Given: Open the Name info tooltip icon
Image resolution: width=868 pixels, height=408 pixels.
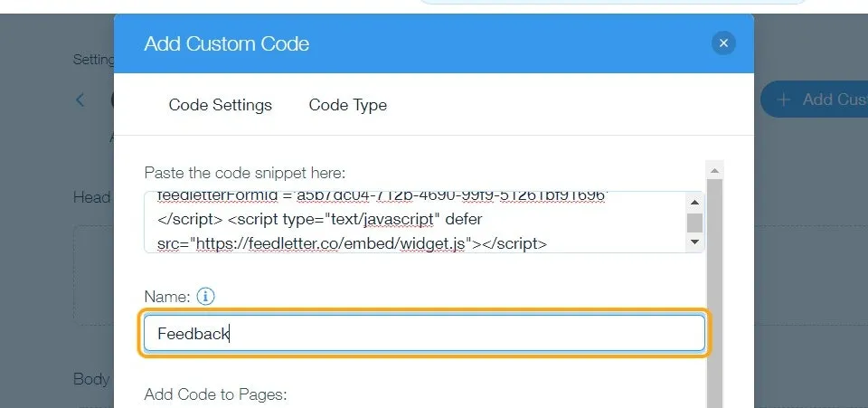Looking at the screenshot, I should click(x=205, y=297).
